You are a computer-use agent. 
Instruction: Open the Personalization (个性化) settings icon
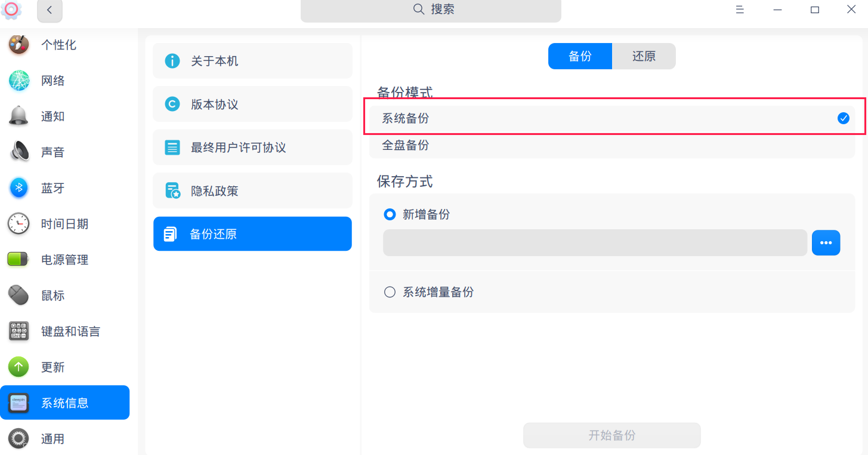[x=19, y=45]
